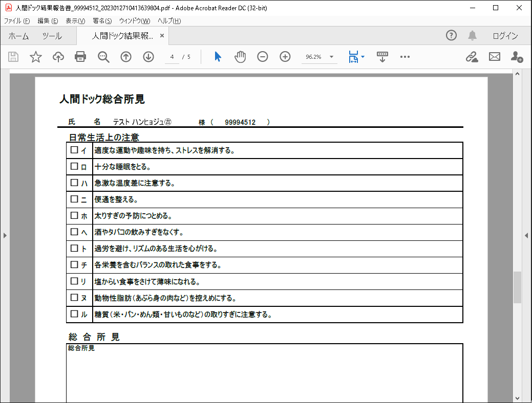Expand the right tools pane

[x=526, y=235]
